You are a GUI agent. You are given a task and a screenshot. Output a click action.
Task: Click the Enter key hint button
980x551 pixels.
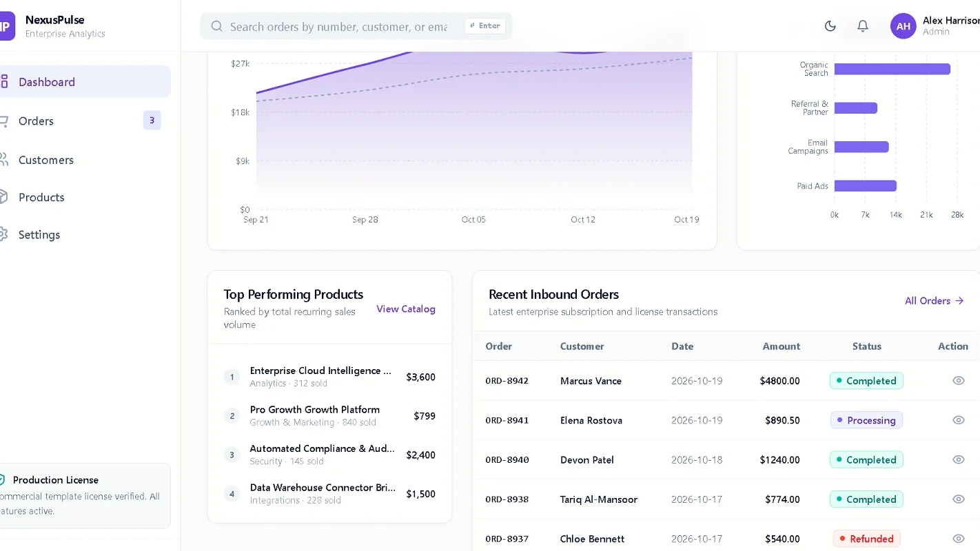pyautogui.click(x=485, y=26)
